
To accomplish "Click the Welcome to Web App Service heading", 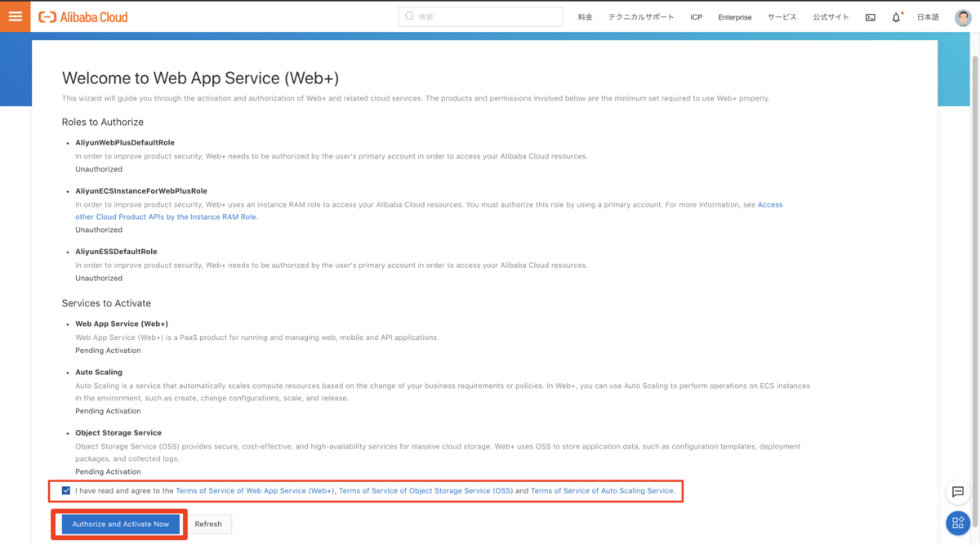I will [200, 78].
